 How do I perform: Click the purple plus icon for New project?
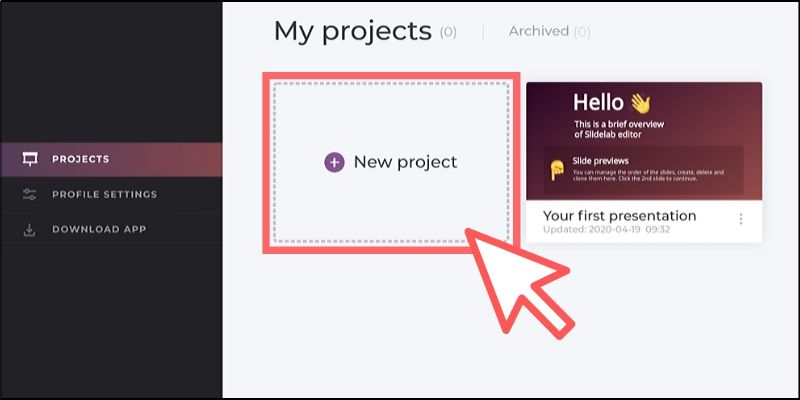pos(334,162)
